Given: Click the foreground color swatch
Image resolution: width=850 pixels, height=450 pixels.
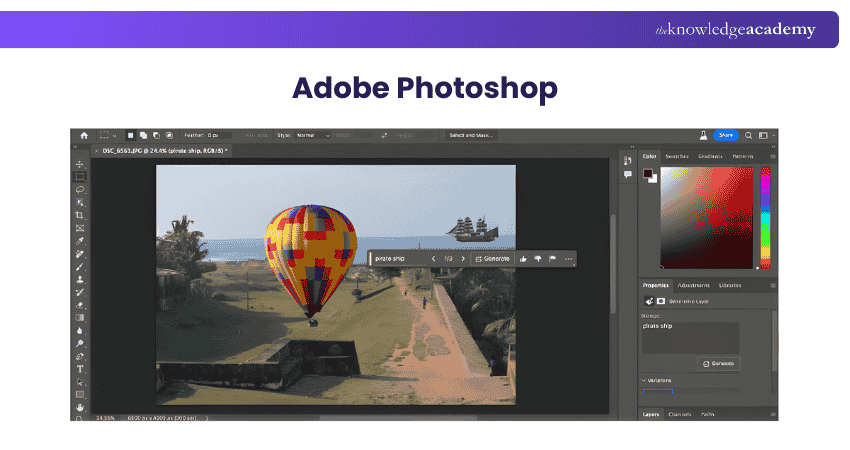Looking at the screenshot, I should coord(647,173).
